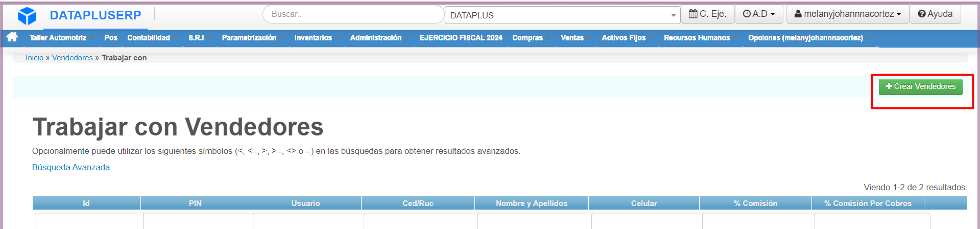
Task: Click the PIN filter input field
Action: (x=198, y=221)
